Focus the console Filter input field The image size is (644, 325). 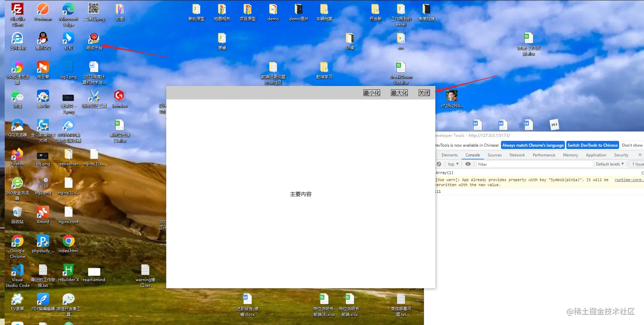534,164
